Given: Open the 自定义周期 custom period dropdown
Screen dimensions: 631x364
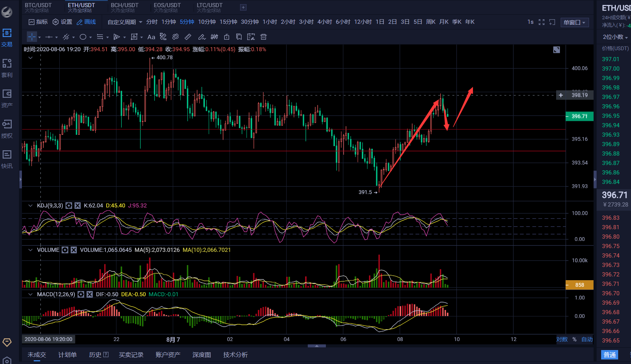Looking at the screenshot, I should coord(125,22).
